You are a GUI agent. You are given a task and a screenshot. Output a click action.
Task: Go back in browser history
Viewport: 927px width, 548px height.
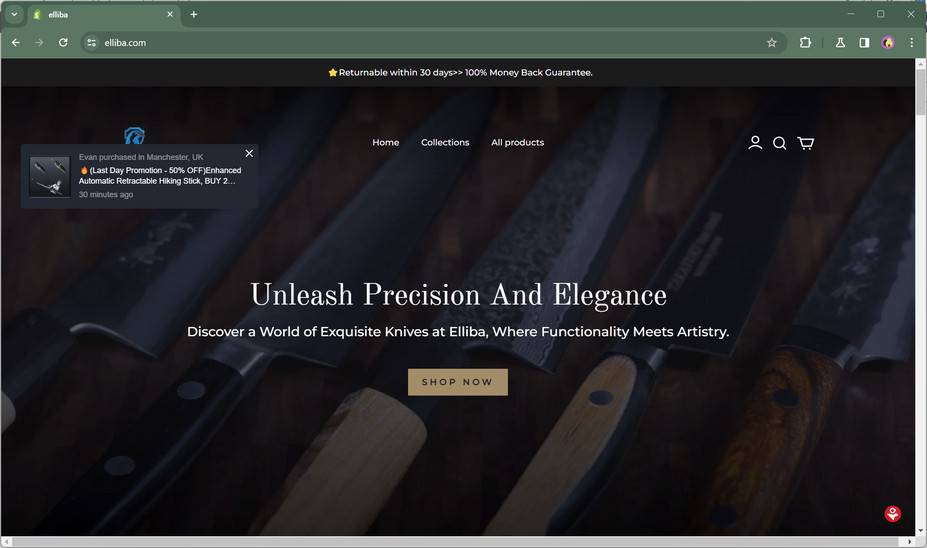point(16,43)
